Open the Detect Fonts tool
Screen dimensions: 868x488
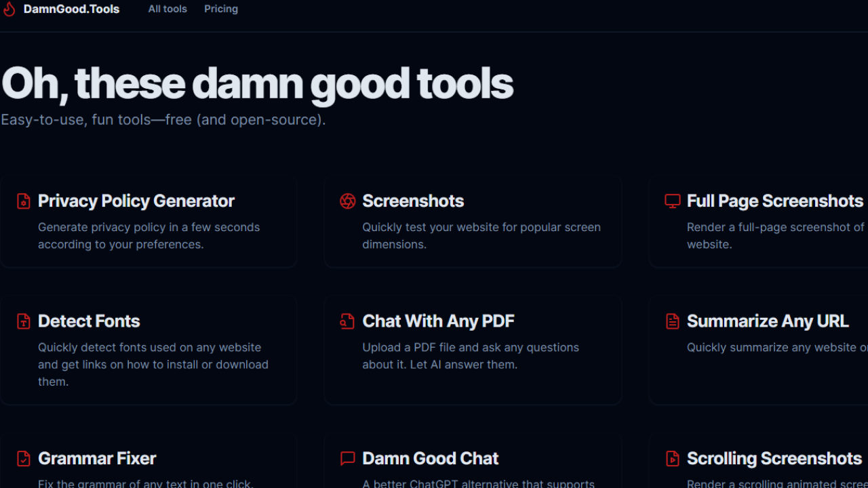89,321
